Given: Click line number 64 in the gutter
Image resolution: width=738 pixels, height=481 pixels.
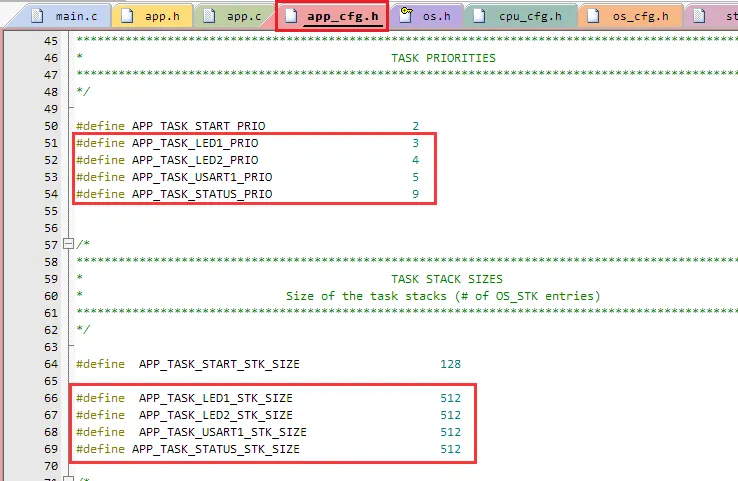Looking at the screenshot, I should tap(50, 364).
